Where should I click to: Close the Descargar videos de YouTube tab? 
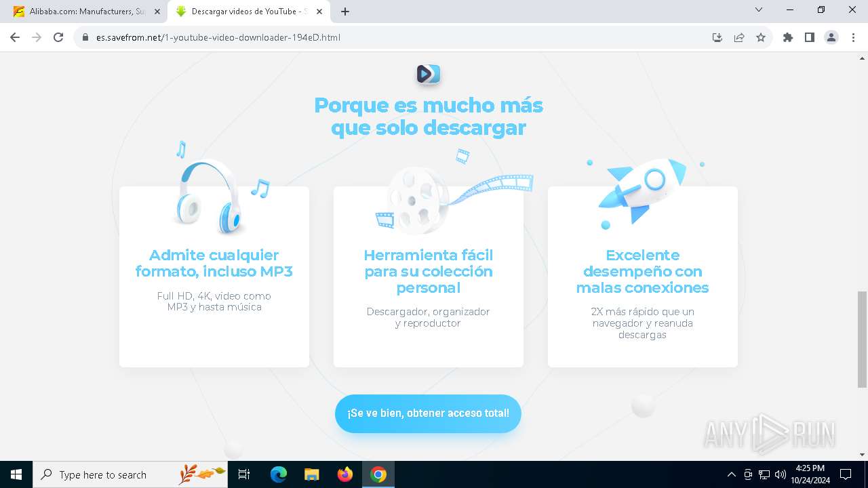coord(319,12)
